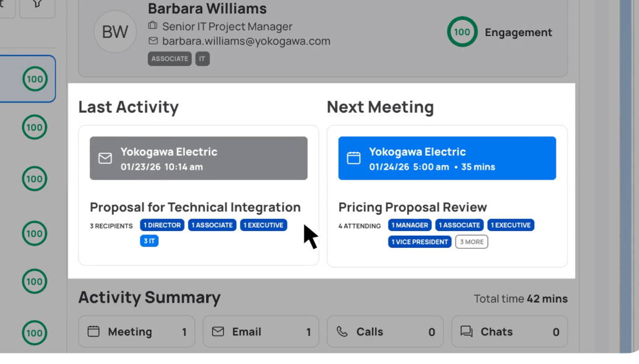Click the phone icon in Calls tile
Viewport: 639px width, 364px height.
tap(342, 331)
